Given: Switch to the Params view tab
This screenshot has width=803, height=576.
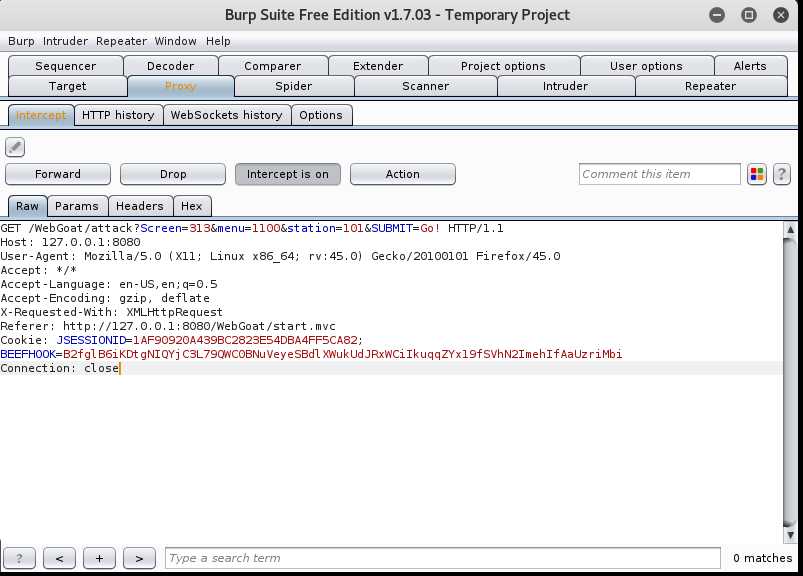Looking at the screenshot, I should point(77,206).
